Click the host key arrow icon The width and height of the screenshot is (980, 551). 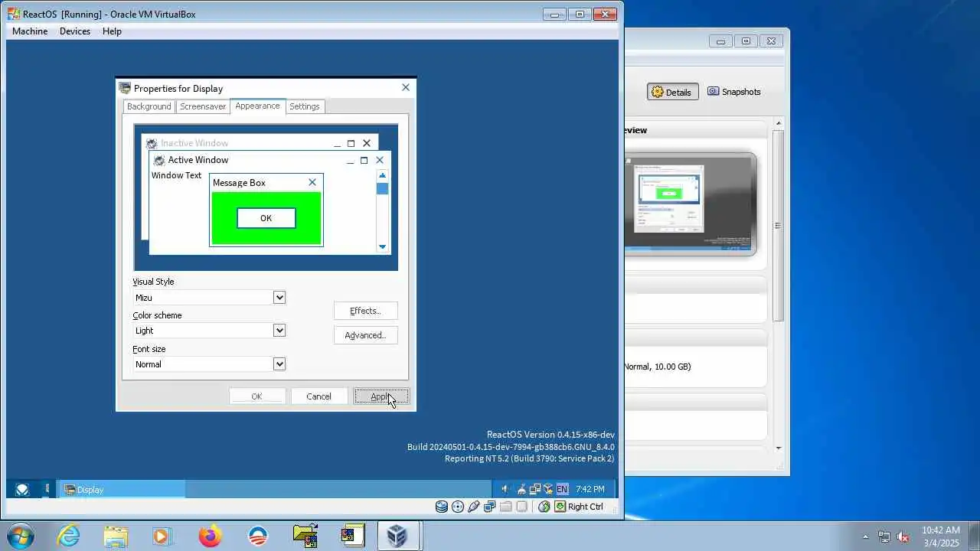[560, 507]
